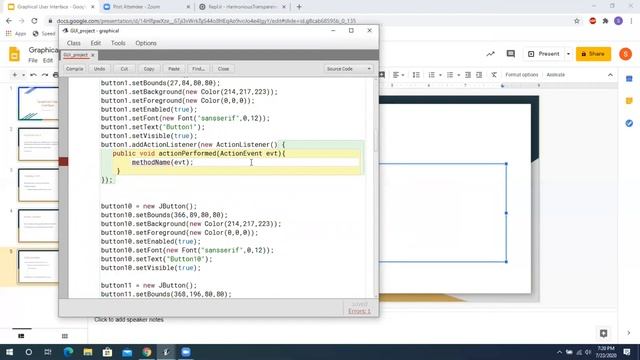This screenshot has height=360, width=640.
Task: Close the GUI_project editor tab
Action: click(x=93, y=55)
